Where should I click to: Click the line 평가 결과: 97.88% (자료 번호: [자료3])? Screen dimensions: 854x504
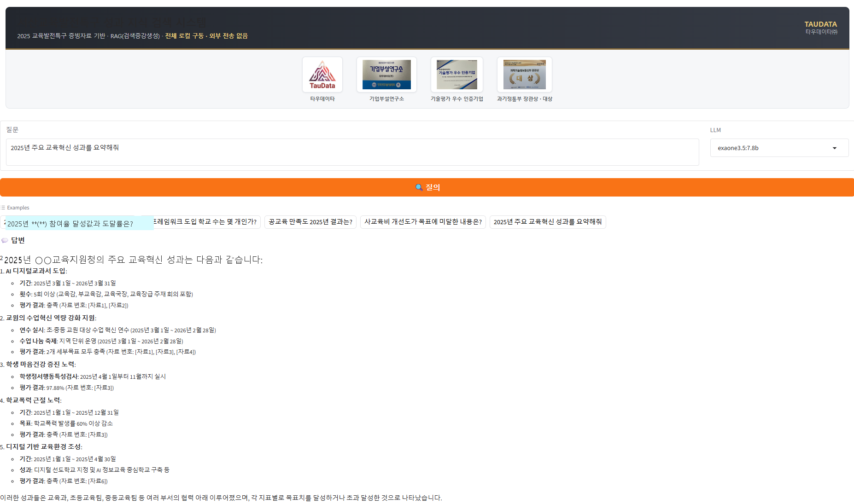coord(67,388)
